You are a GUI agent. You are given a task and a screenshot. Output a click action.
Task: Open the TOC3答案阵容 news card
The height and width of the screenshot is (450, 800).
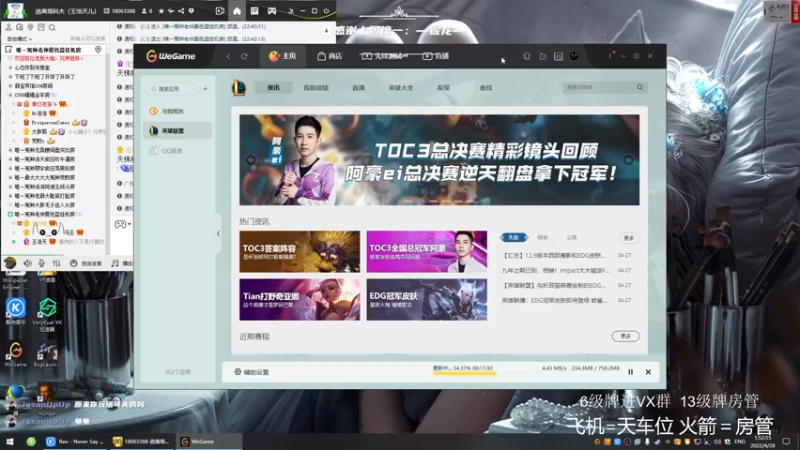click(299, 251)
